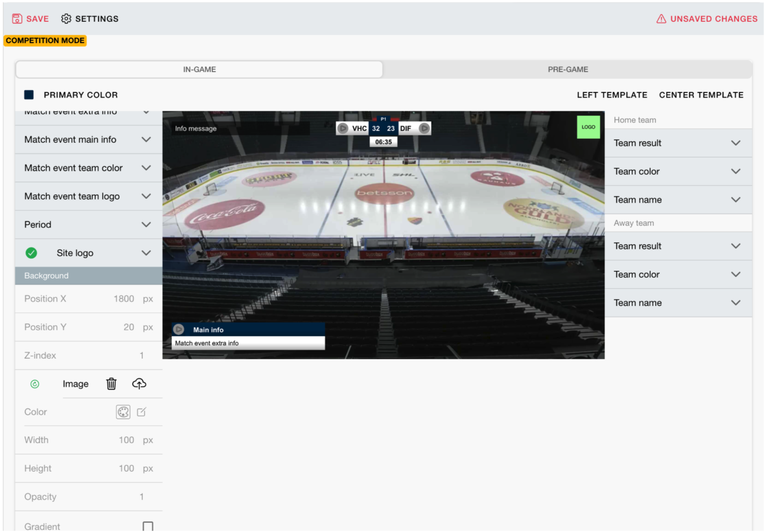Apply the CENTER TEMPLATE
Screen dimensions: 764x532
(701, 95)
